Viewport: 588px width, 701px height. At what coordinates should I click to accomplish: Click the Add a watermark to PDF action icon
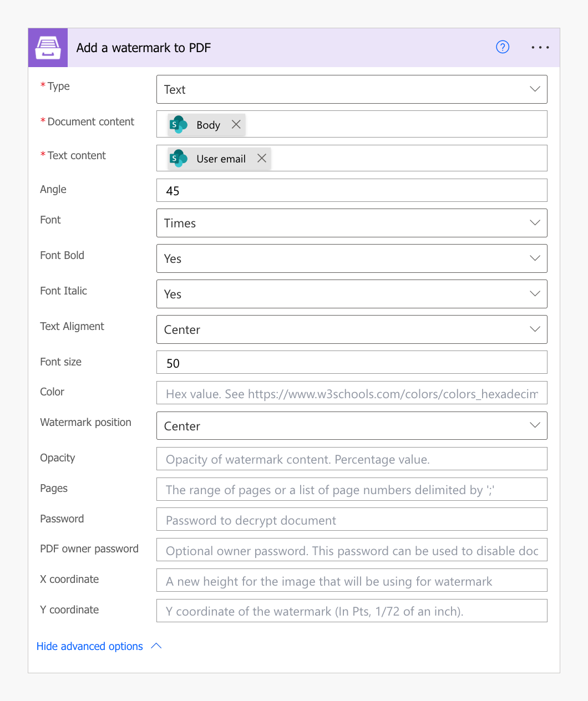[48, 47]
